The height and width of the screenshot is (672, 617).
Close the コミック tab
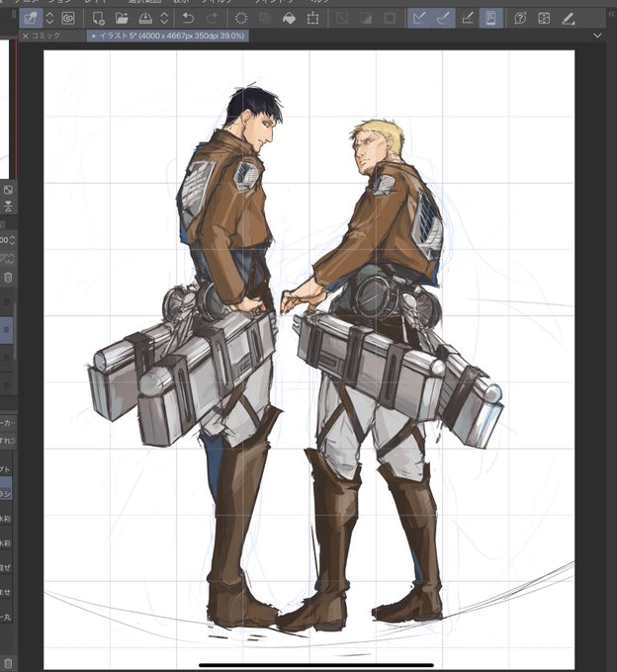26,36
